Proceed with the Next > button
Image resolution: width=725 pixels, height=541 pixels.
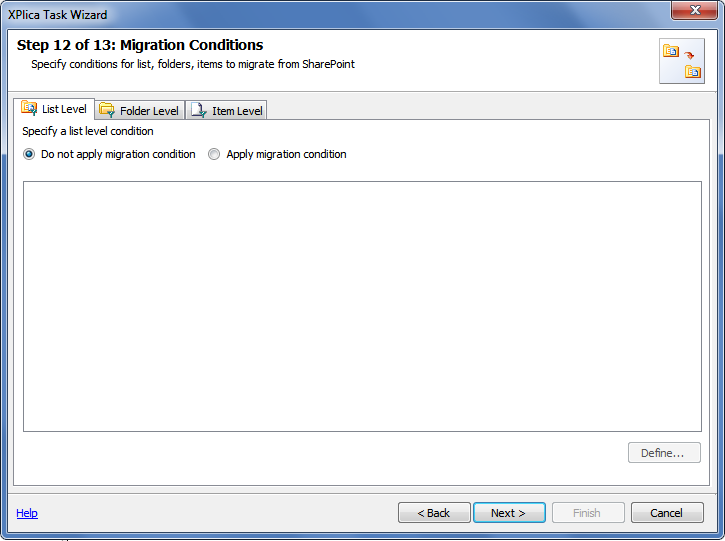(x=509, y=513)
